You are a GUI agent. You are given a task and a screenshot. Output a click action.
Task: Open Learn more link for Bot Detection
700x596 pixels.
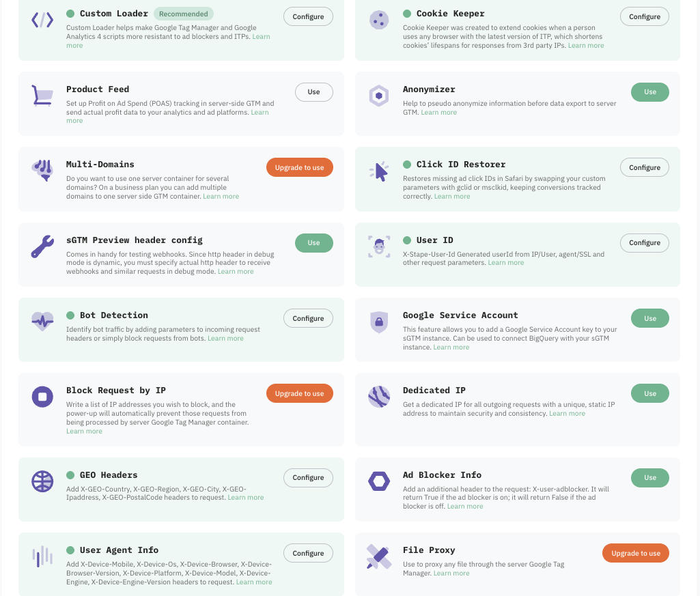[x=225, y=339]
